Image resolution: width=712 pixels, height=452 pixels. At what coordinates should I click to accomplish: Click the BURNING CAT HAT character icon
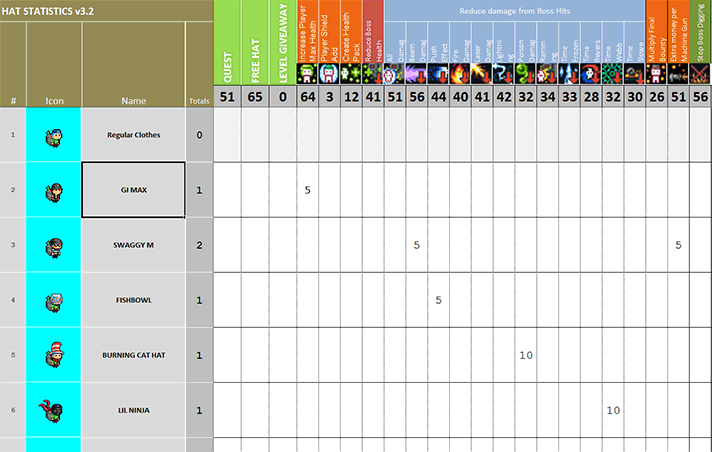(54, 354)
